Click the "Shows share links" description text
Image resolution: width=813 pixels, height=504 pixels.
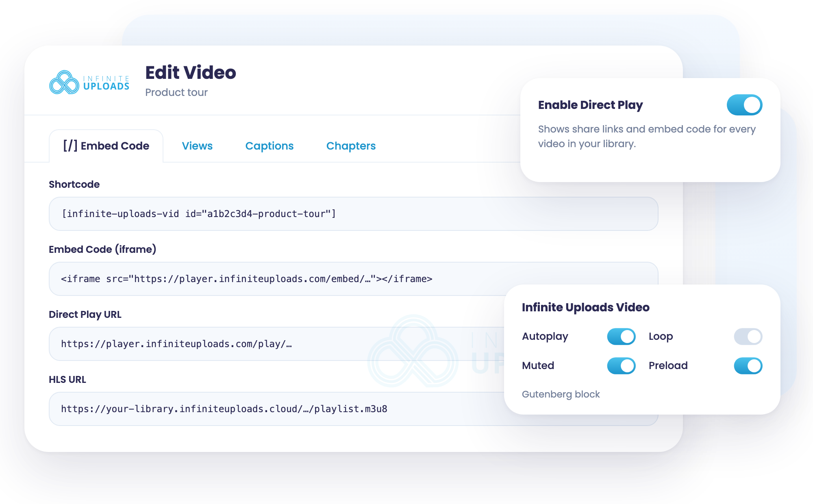point(647,137)
